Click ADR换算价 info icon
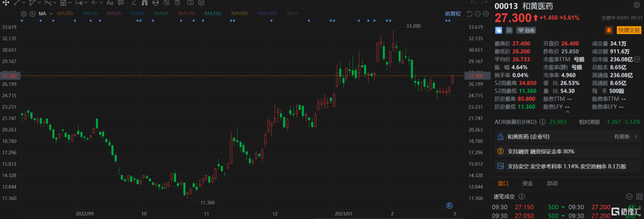Screen dimensions: 644x219 click(x=543, y=122)
